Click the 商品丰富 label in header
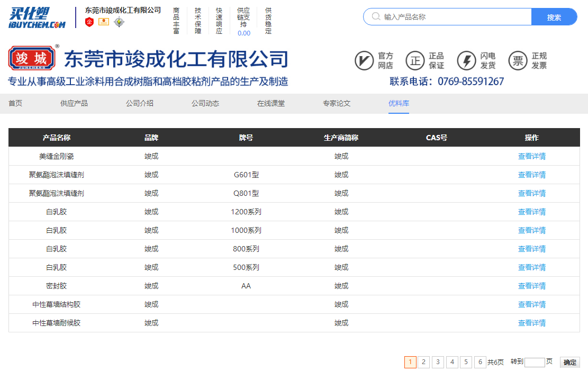Image resolution: width=588 pixels, height=371 pixels. (176, 21)
